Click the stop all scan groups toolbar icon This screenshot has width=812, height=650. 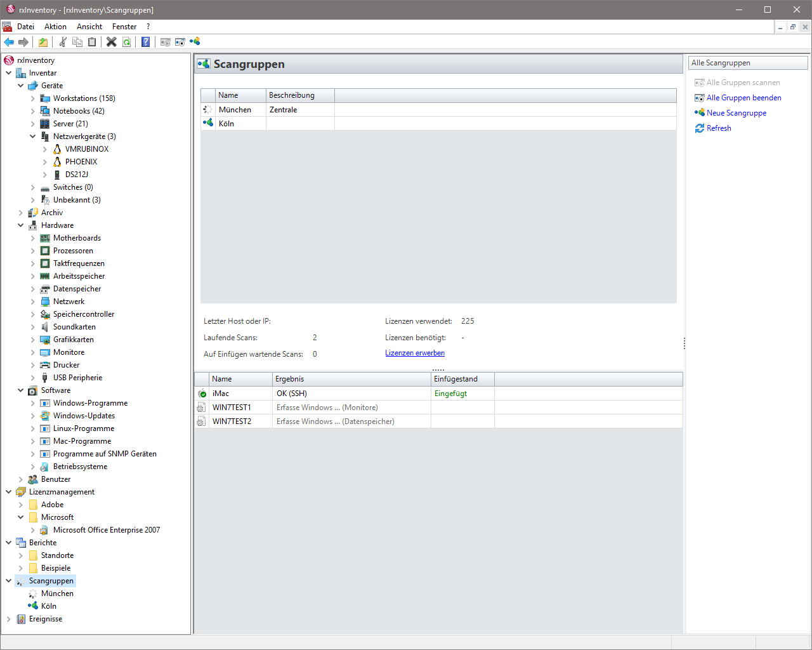[180, 42]
